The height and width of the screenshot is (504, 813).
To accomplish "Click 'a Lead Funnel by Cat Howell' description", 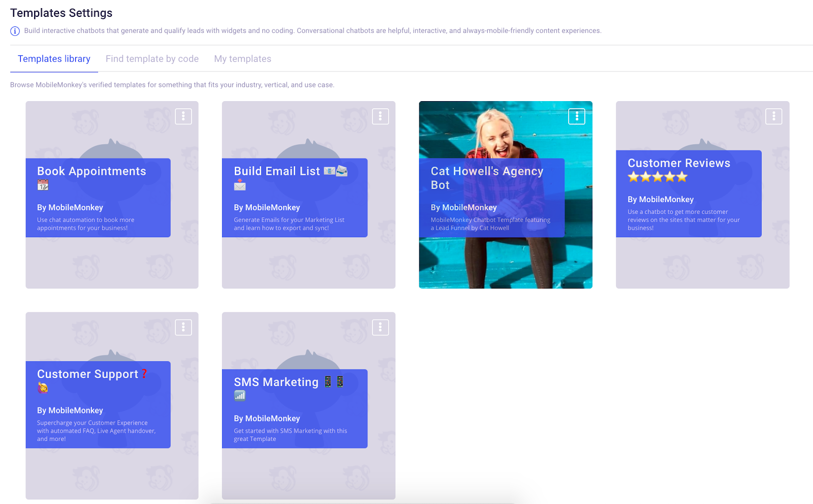I will (490, 224).
